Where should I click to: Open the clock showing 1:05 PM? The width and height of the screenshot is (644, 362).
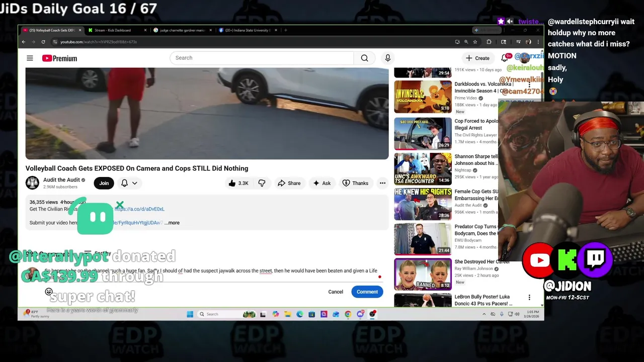click(530, 314)
